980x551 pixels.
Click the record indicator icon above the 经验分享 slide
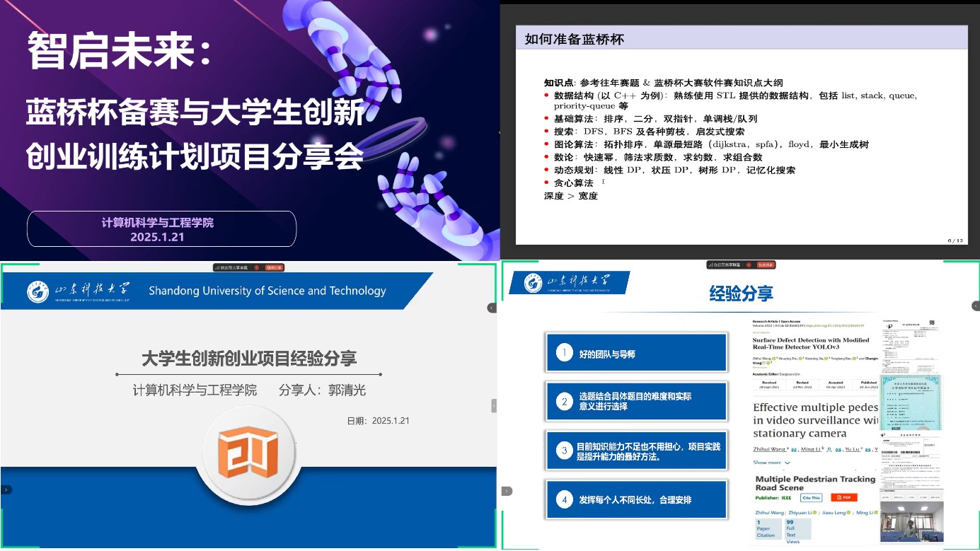[x=748, y=265]
